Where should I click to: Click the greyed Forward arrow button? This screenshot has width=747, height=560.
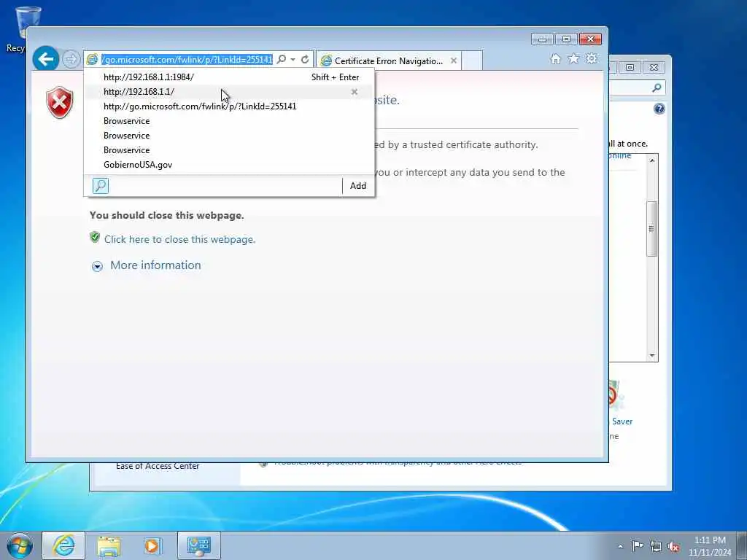pos(71,60)
